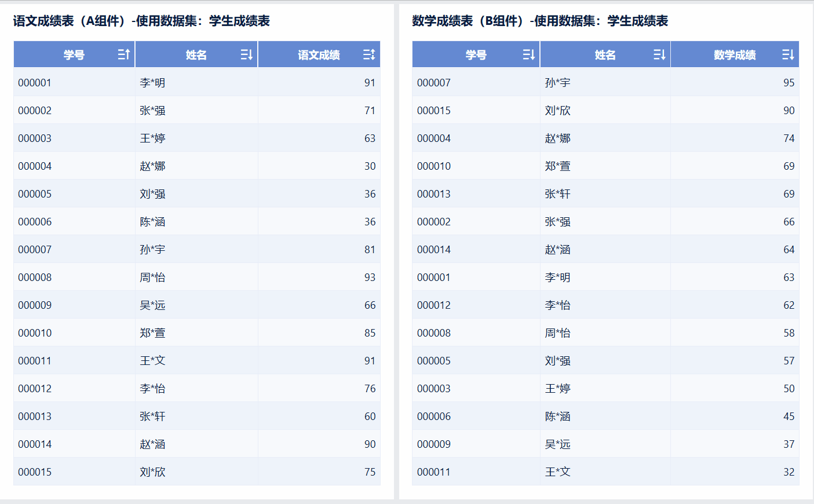This screenshot has width=814, height=504.
Task: Click name 郑*萱 in 语文成绩表
Action: (152, 333)
